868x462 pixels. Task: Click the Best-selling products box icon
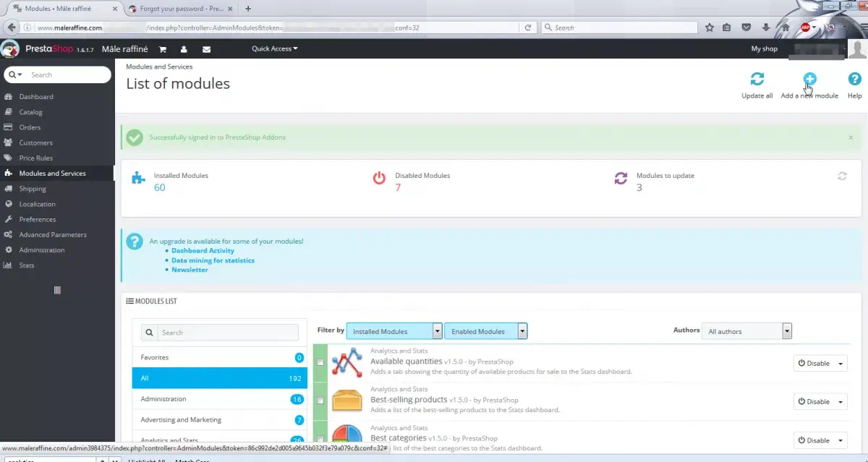pos(346,400)
